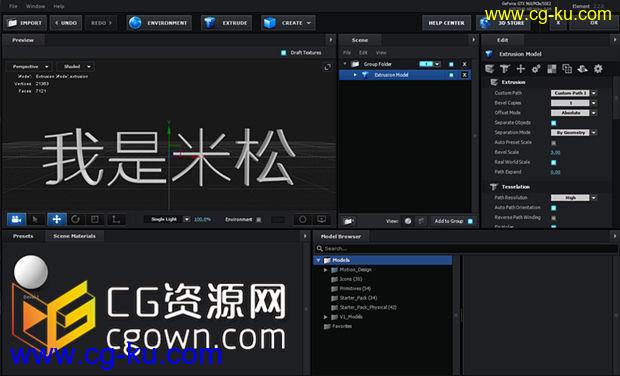Select the scale transform tool

pos(95,219)
